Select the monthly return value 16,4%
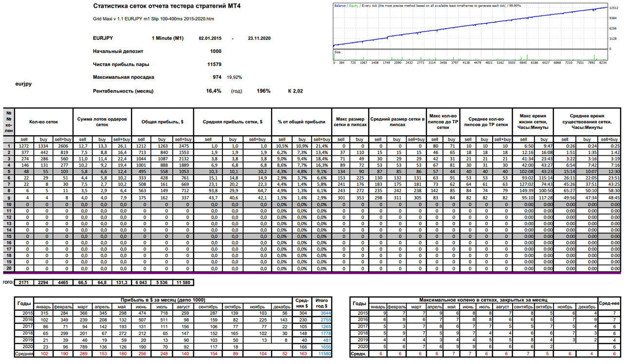The image size is (628, 364). point(214,91)
